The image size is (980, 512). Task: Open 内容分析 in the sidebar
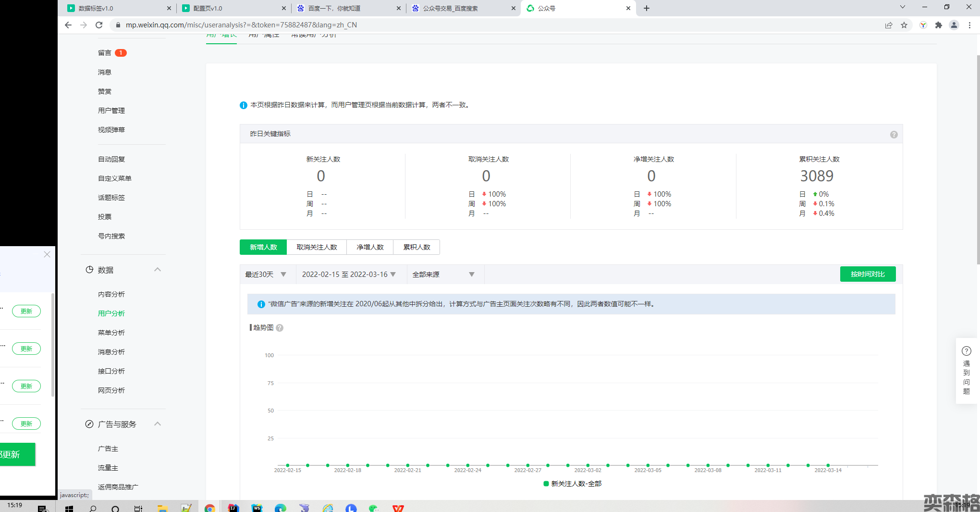click(x=111, y=294)
